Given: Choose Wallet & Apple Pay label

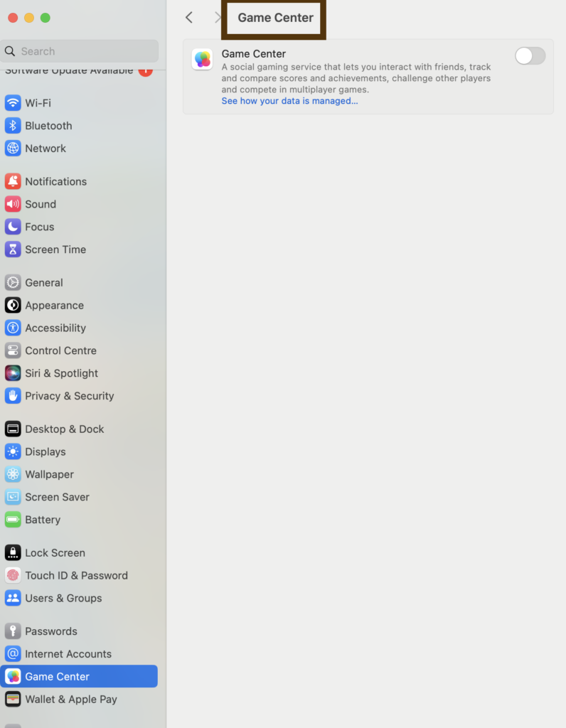Looking at the screenshot, I should [71, 699].
